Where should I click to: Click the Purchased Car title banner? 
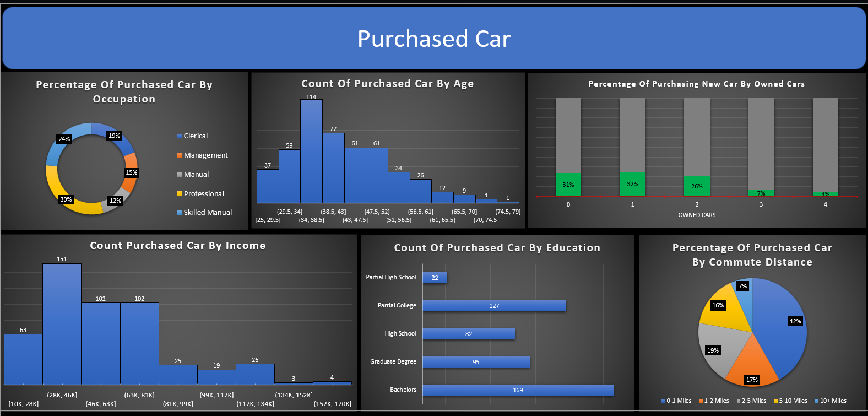[434, 39]
